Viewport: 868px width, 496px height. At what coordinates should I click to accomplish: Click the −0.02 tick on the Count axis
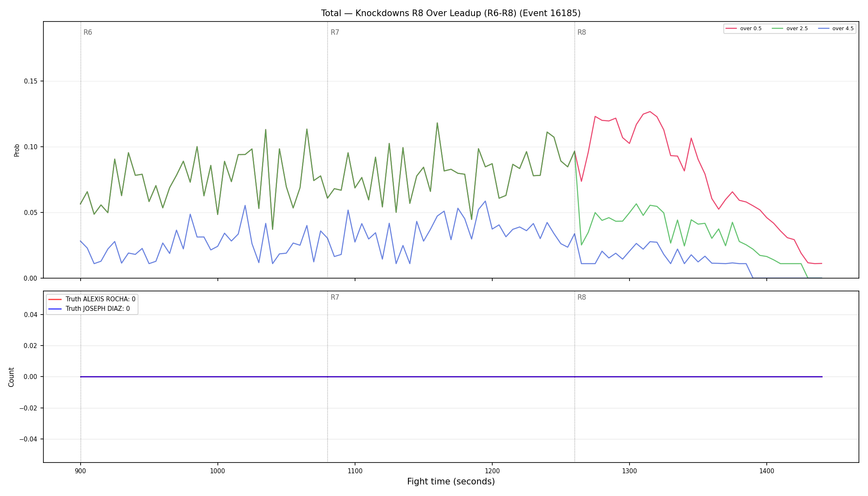[28, 408]
